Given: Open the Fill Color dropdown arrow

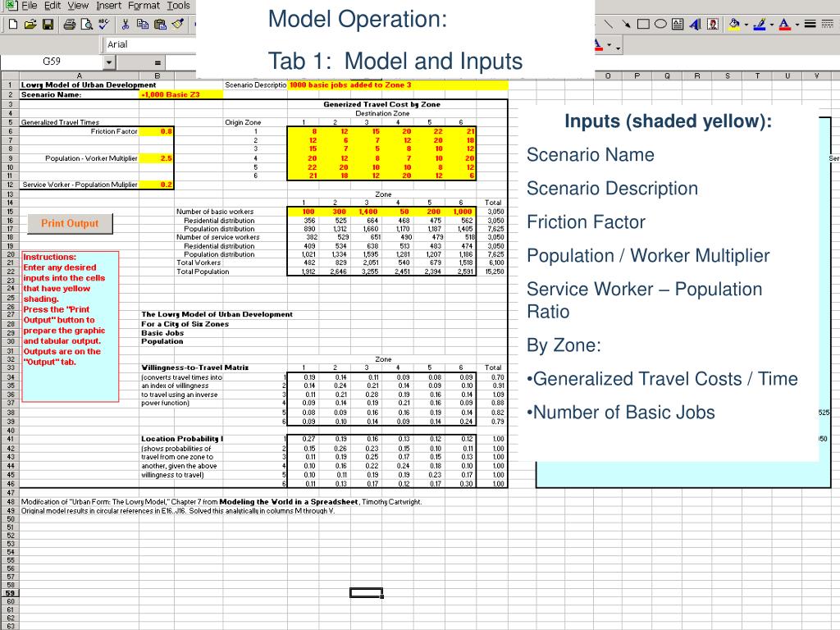Looking at the screenshot, I should tap(746, 25).
